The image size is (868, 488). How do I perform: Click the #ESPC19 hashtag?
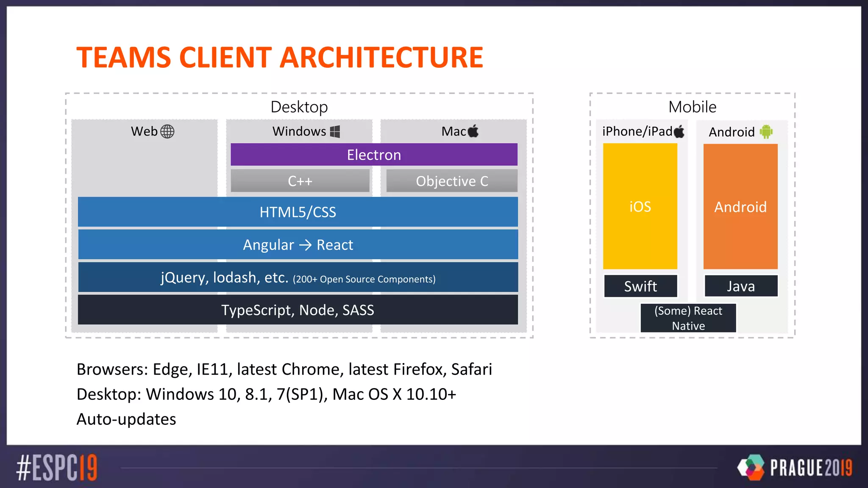pyautogui.click(x=57, y=468)
